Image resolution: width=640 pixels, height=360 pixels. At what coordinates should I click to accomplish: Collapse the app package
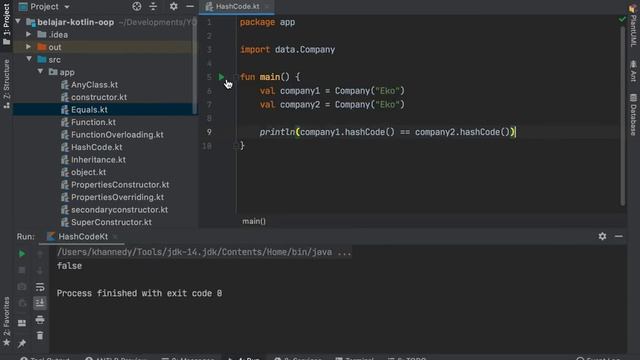pyautogui.click(x=40, y=71)
